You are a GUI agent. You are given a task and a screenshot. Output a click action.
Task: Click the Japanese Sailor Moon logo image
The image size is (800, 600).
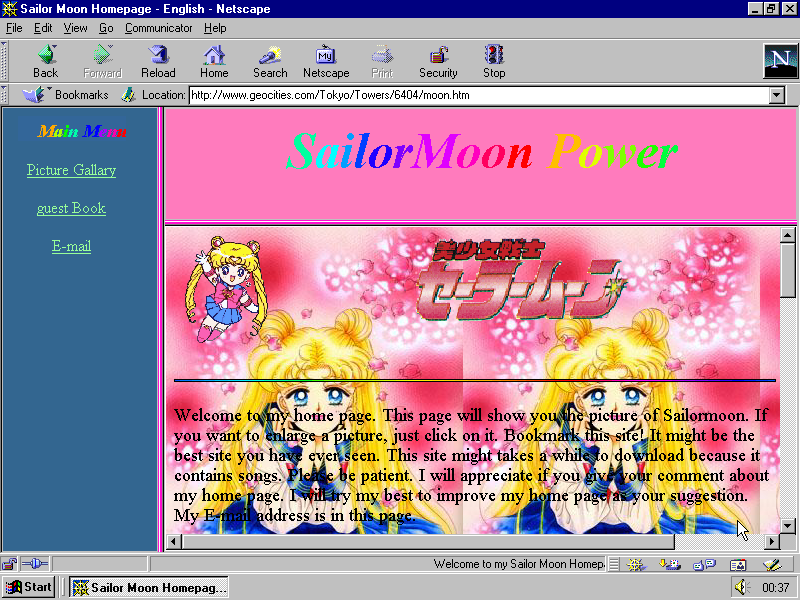521,280
